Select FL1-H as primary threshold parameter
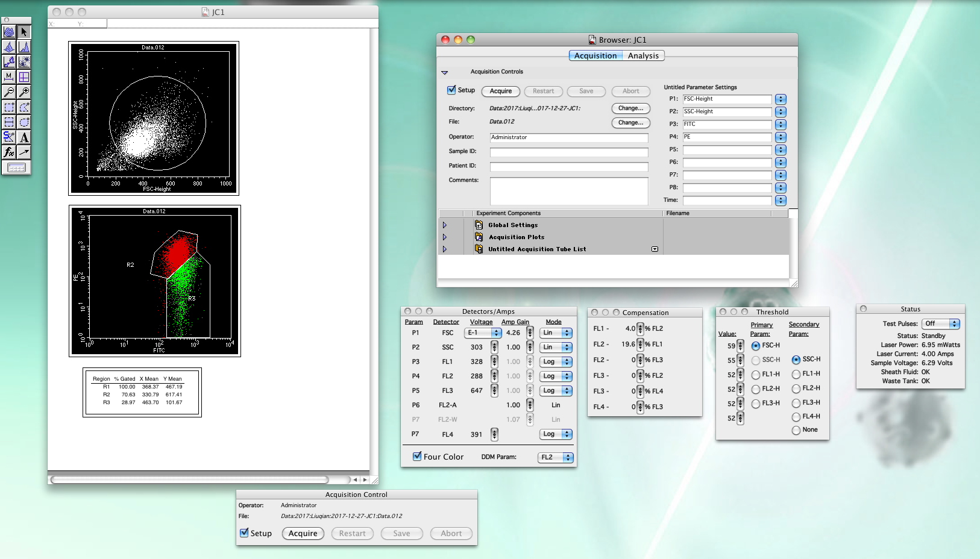 pos(756,375)
